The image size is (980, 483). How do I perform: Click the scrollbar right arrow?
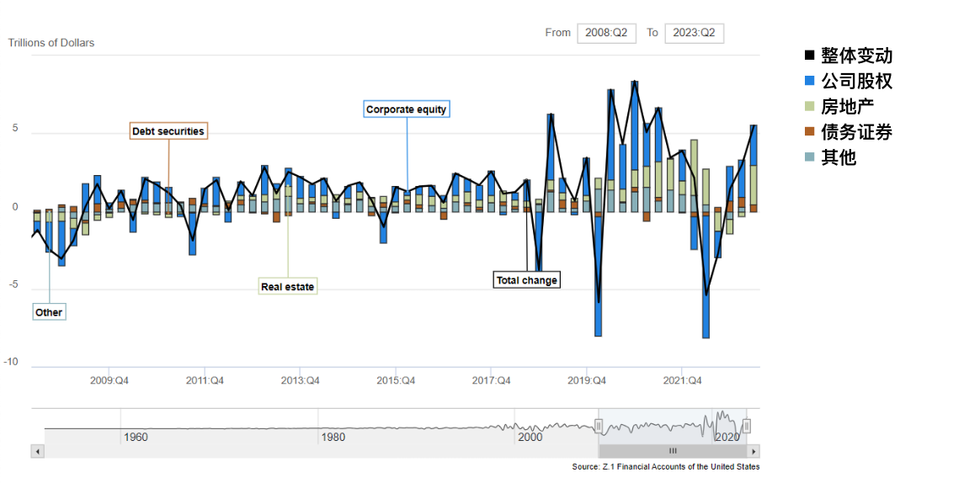click(x=754, y=451)
